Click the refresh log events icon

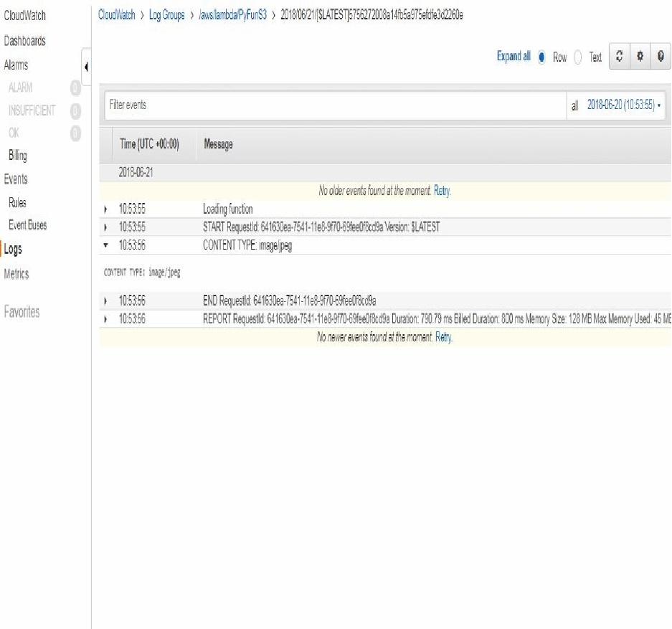click(x=619, y=56)
